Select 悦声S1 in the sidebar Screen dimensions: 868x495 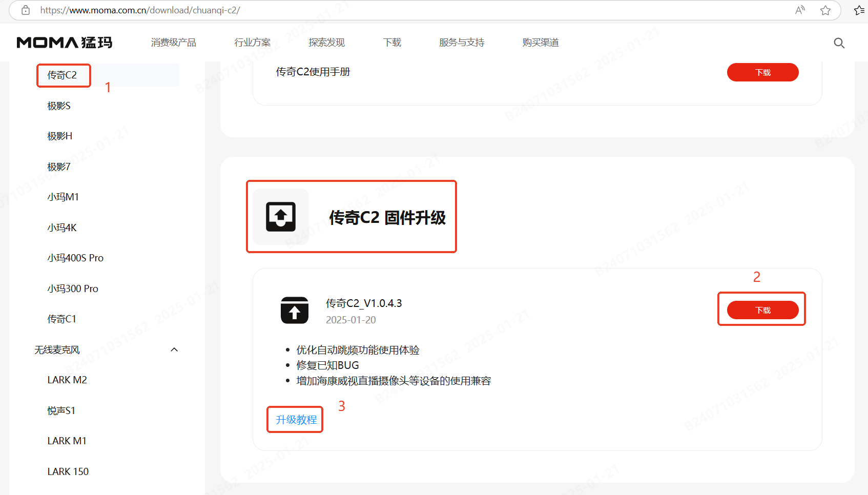pos(61,410)
